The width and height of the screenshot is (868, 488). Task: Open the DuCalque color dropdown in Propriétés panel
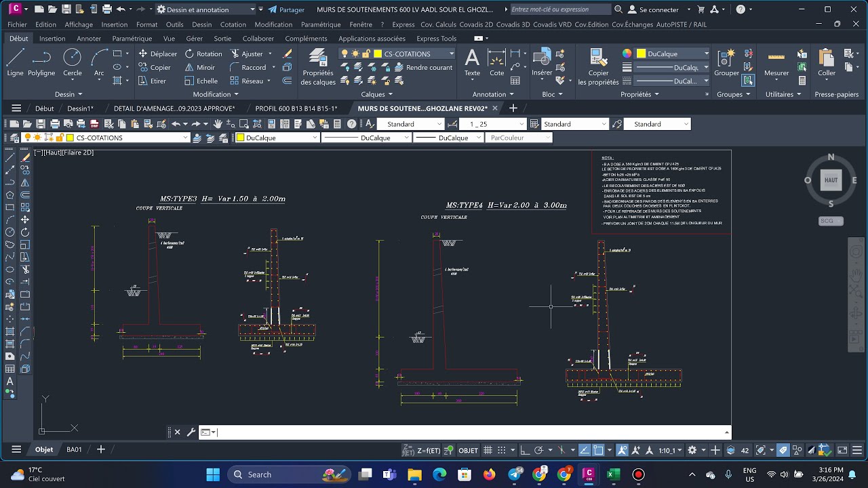click(x=706, y=54)
